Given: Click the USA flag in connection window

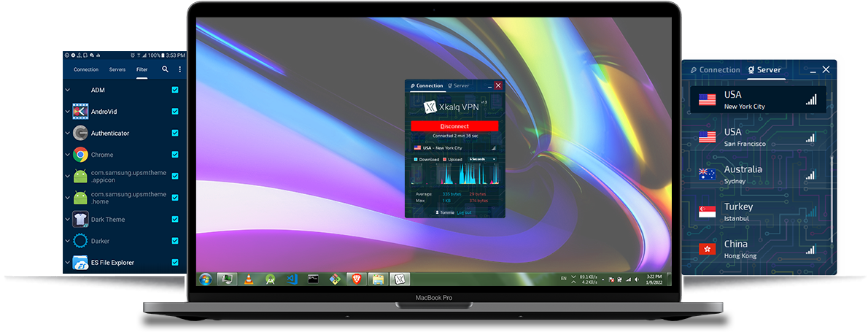Looking at the screenshot, I should pos(417,148).
